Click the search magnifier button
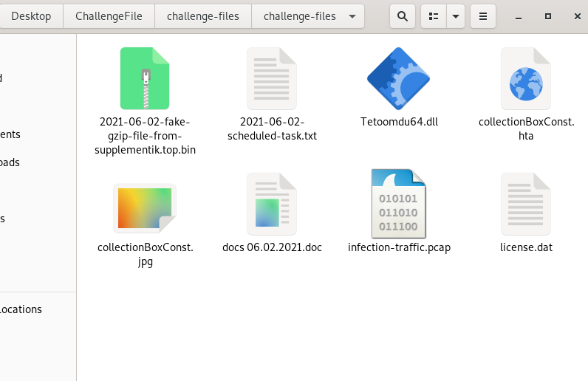Screen dimensions: 588x381 click(x=402, y=16)
